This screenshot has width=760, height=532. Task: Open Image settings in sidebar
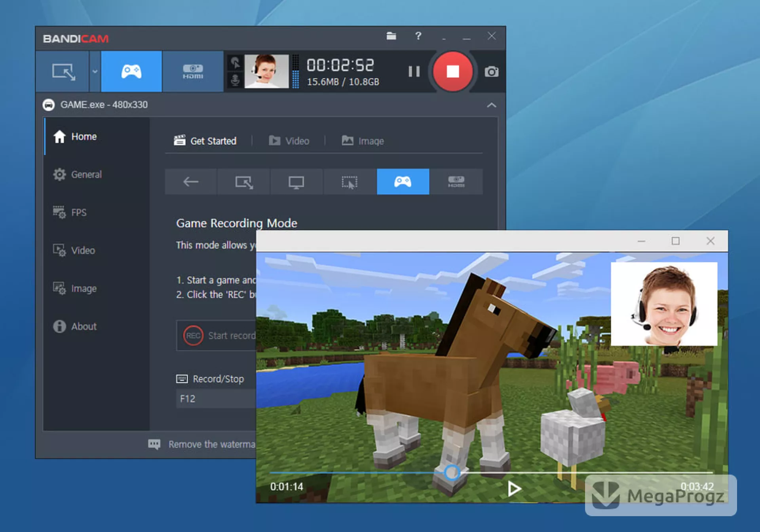97,289
